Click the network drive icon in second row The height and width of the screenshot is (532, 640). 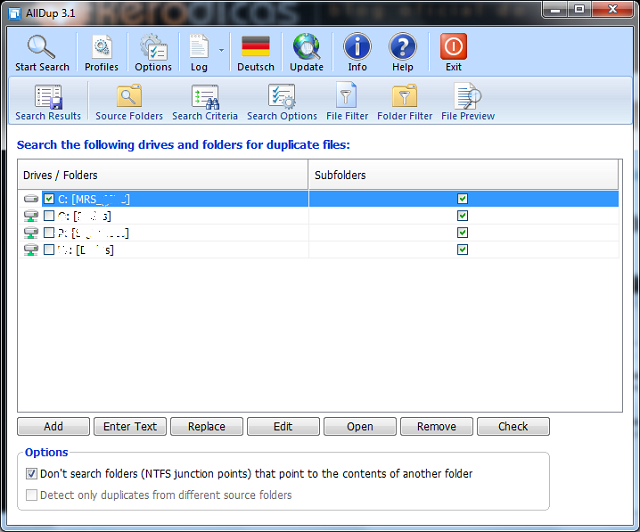pyautogui.click(x=31, y=216)
